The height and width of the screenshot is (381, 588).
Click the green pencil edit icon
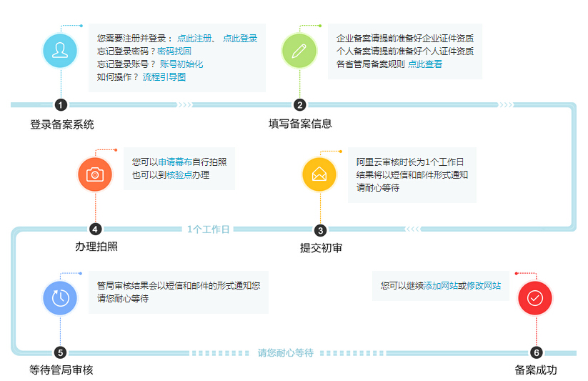[x=299, y=51]
